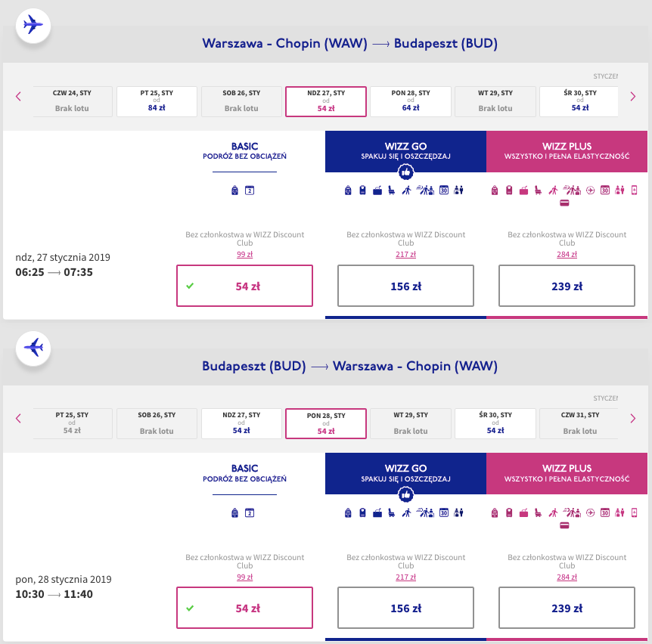Select return date CZW 31, STY Brak lotu
Viewport: 652px width, 644px height.
point(579,423)
